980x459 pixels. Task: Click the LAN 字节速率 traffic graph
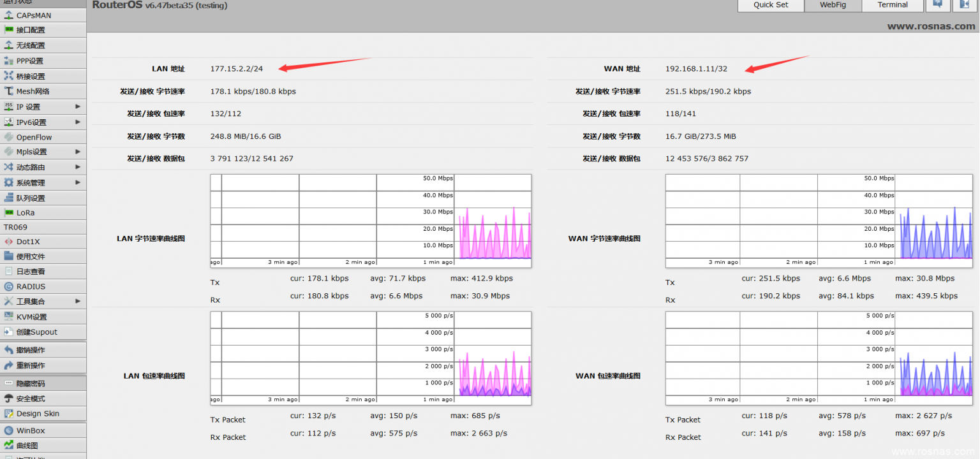[371, 221]
